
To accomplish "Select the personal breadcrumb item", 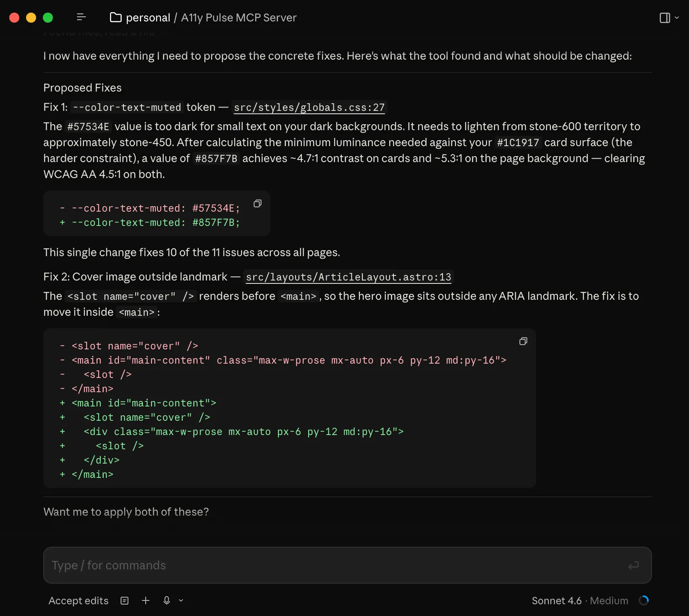I will [x=148, y=17].
